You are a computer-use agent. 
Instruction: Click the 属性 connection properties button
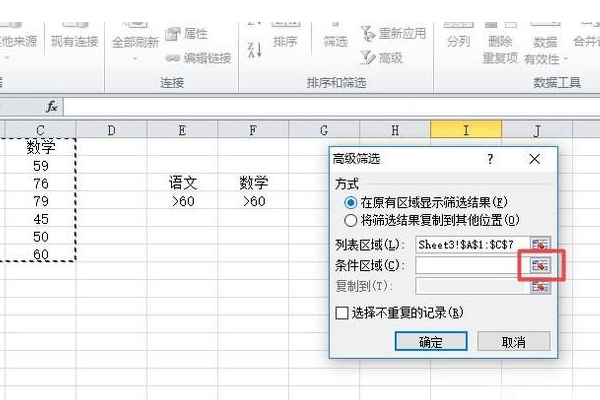pyautogui.click(x=187, y=34)
